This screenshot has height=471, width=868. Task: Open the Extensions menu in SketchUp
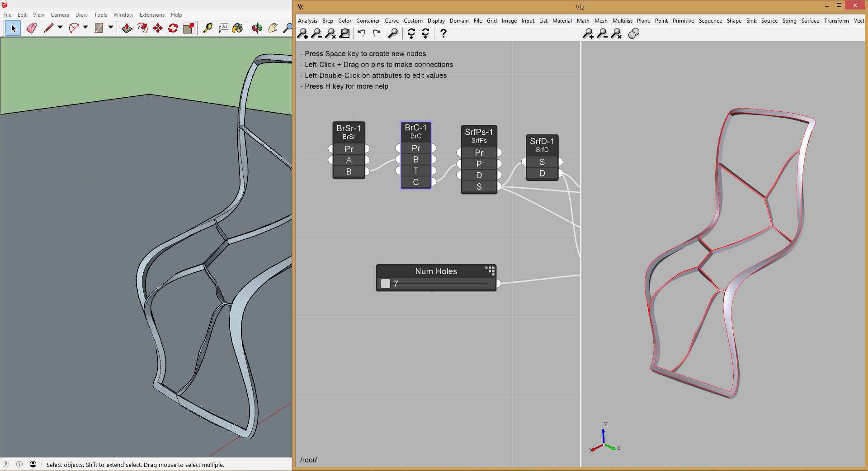pos(152,15)
